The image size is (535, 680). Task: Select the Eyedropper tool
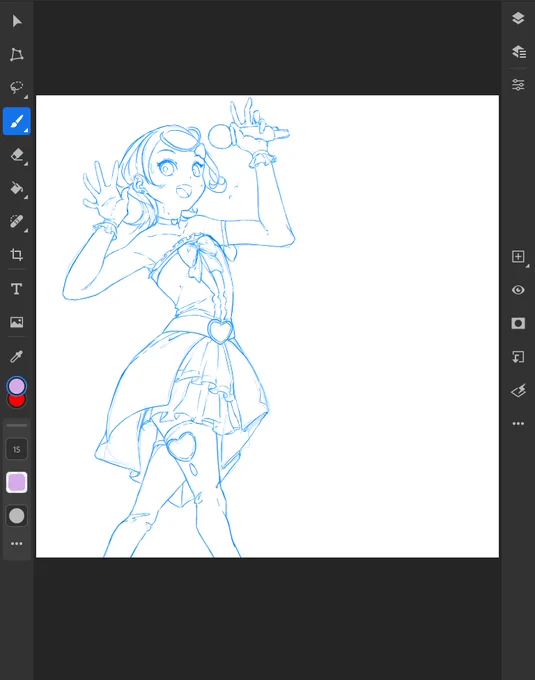click(x=16, y=356)
